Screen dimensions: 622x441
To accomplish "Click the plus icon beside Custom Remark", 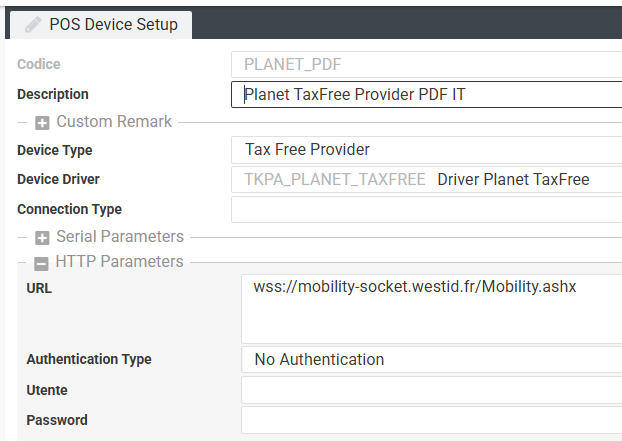I will click(43, 122).
